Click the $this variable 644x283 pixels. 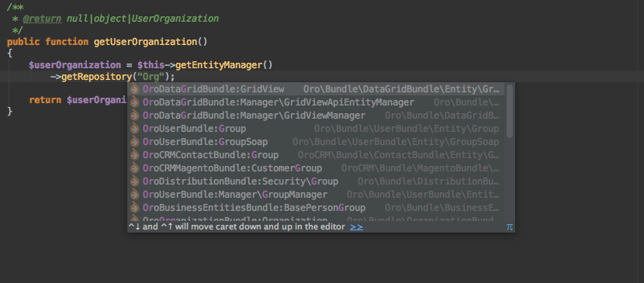click(x=151, y=65)
